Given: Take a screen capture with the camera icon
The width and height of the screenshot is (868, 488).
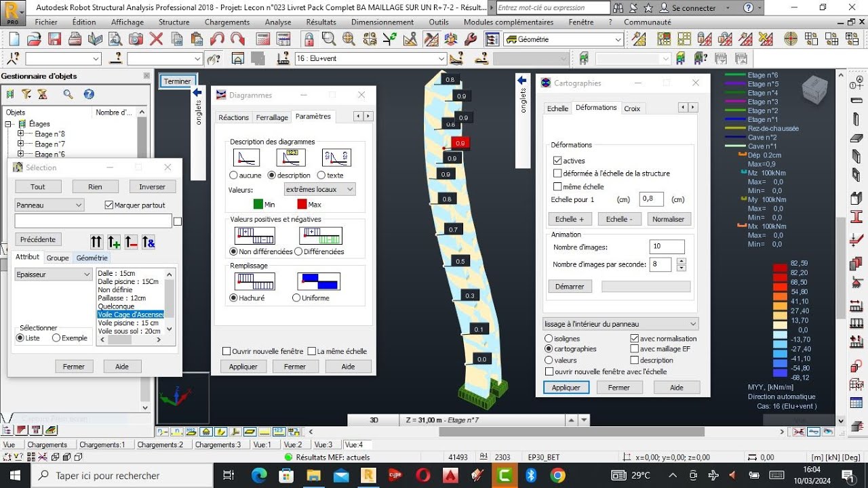Looking at the screenshot, I should 136,39.
